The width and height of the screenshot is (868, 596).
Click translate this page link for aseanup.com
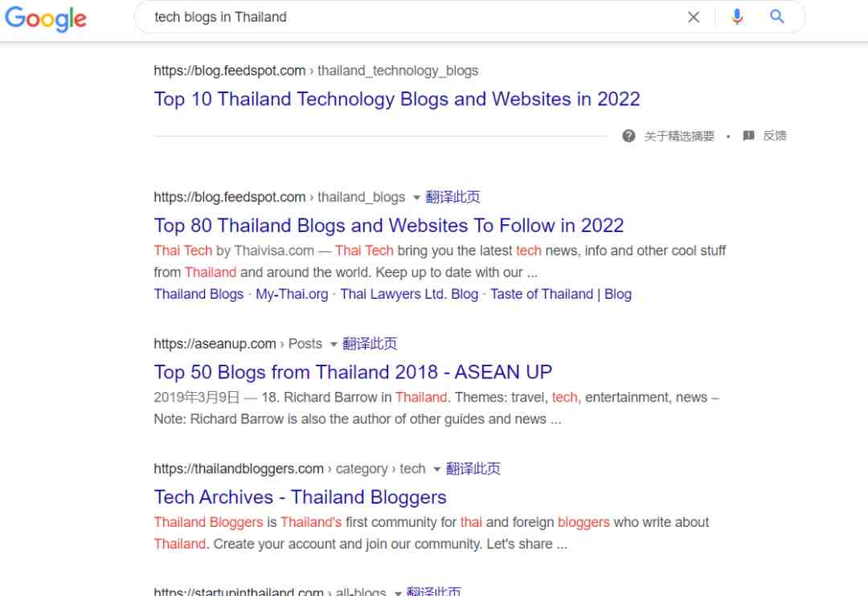[370, 344]
